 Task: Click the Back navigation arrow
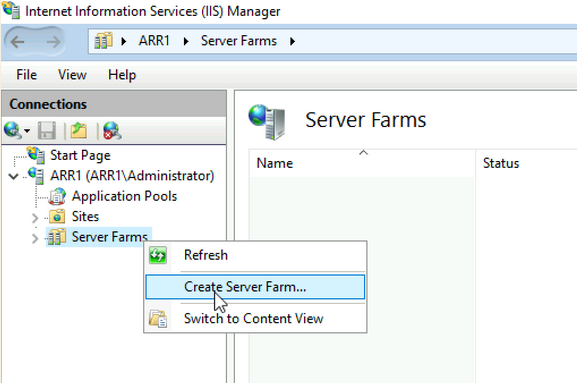click(x=17, y=42)
